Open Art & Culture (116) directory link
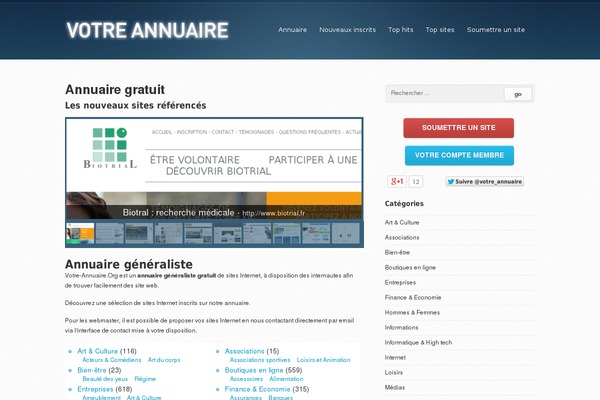The image size is (600, 400). click(98, 351)
